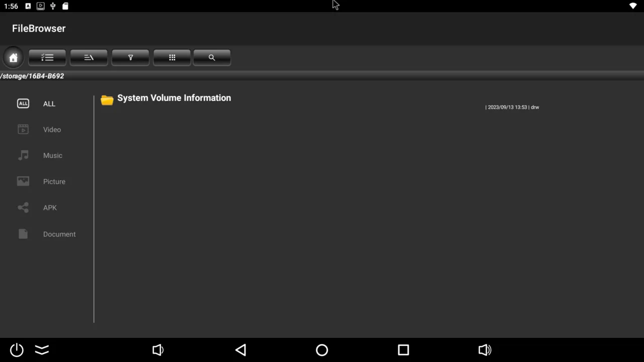644x362 pixels.
Task: Expand the navigation bar hide chevron
Action: click(x=42, y=350)
